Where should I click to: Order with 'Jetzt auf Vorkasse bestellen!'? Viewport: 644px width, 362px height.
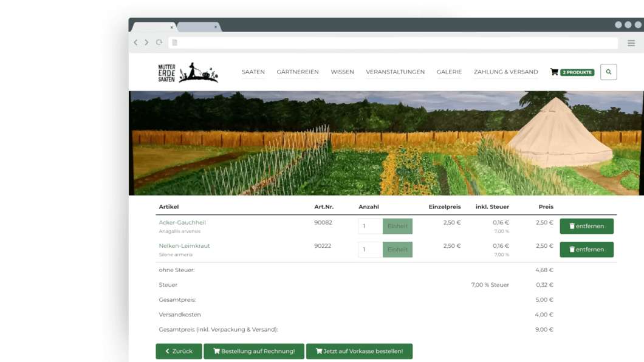pos(359,351)
